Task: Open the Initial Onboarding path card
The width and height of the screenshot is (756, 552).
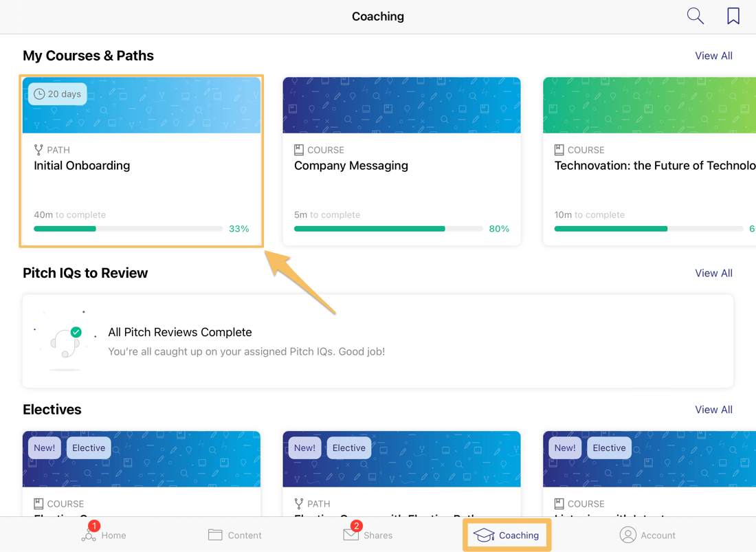Action: click(141, 161)
